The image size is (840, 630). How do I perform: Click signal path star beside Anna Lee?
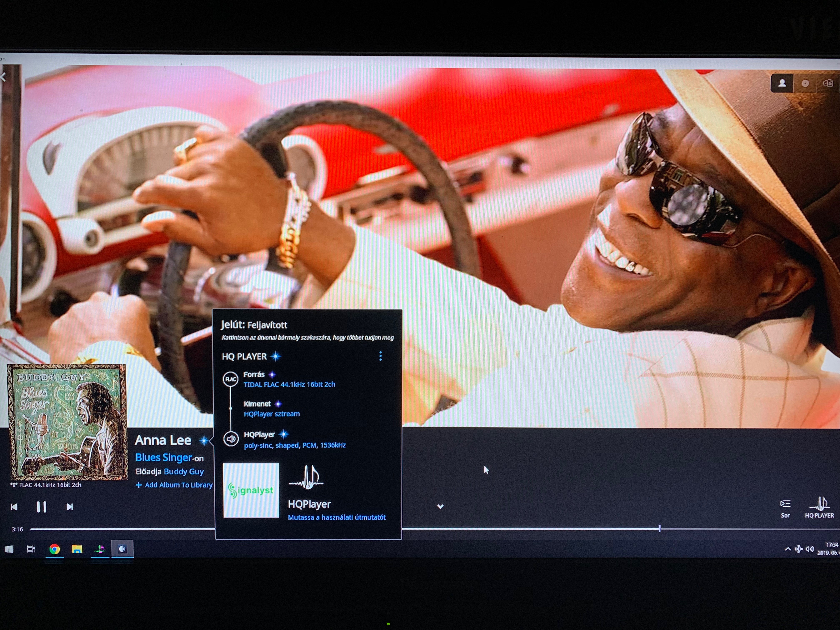(204, 440)
